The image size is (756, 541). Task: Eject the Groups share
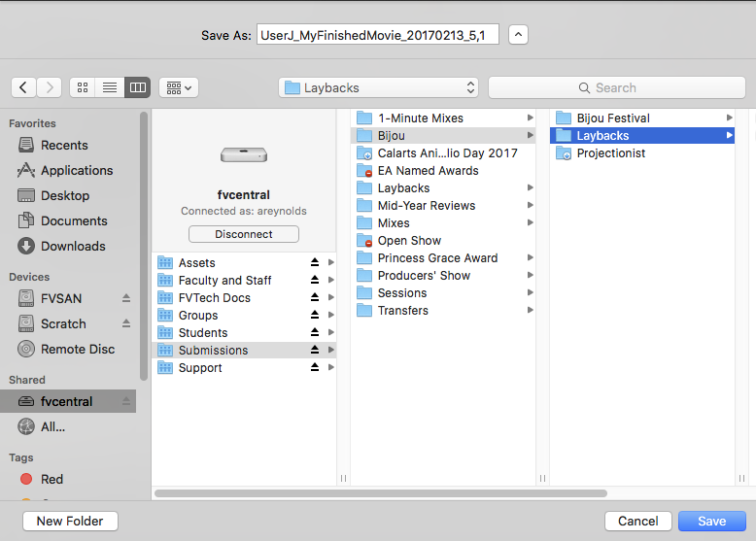(x=315, y=315)
